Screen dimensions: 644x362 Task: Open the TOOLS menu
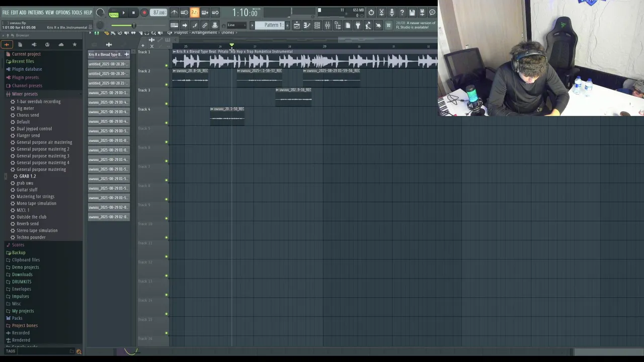[76, 13]
